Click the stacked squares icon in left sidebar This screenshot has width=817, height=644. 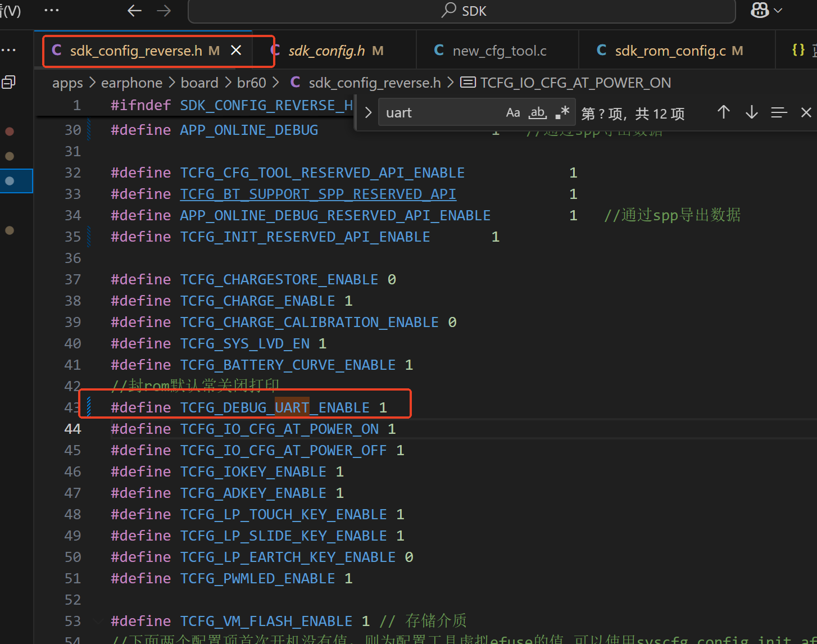[x=9, y=83]
